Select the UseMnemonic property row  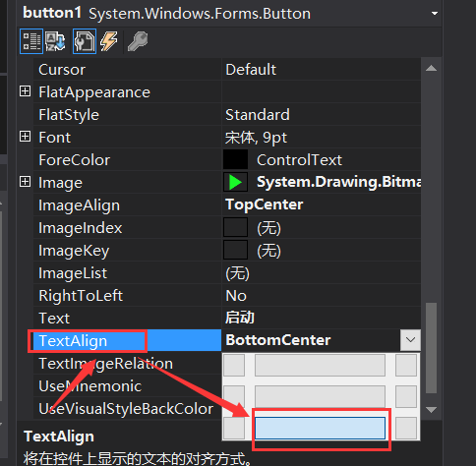click(128, 385)
